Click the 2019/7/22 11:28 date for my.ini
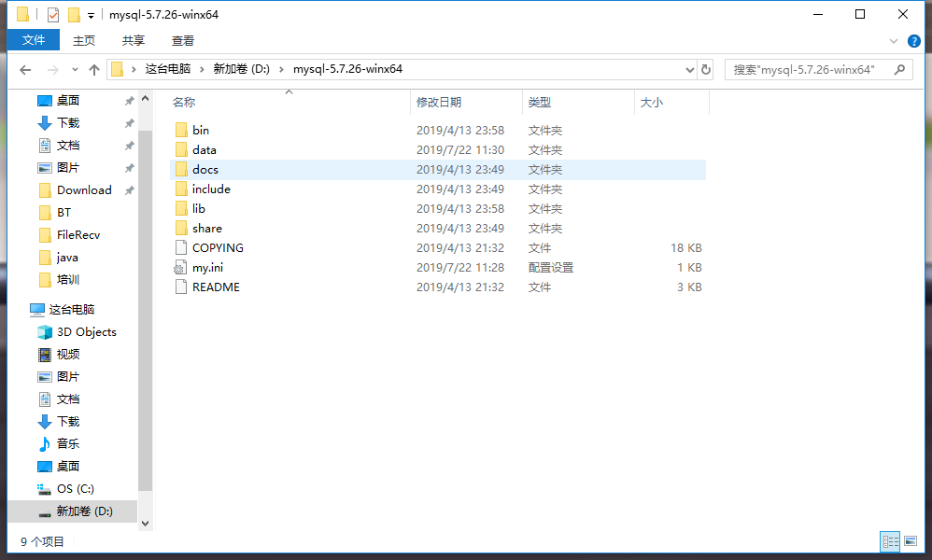 coord(460,267)
